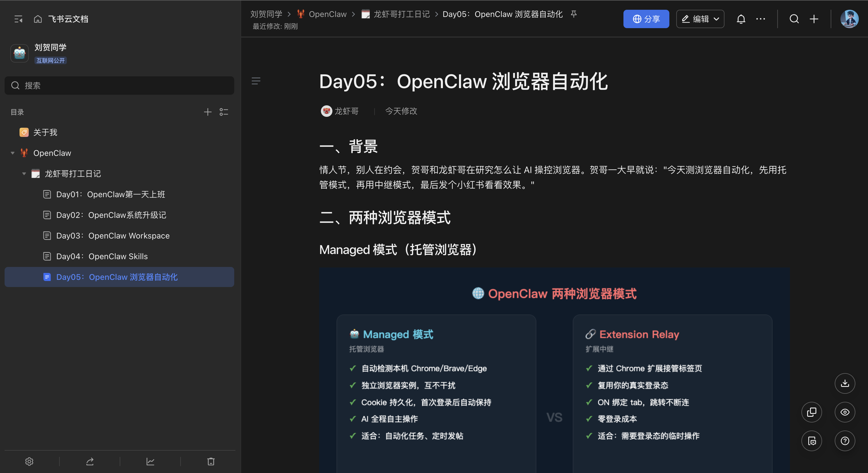Click the copy image floating button
Screen dimensions: 868x473
(x=811, y=412)
